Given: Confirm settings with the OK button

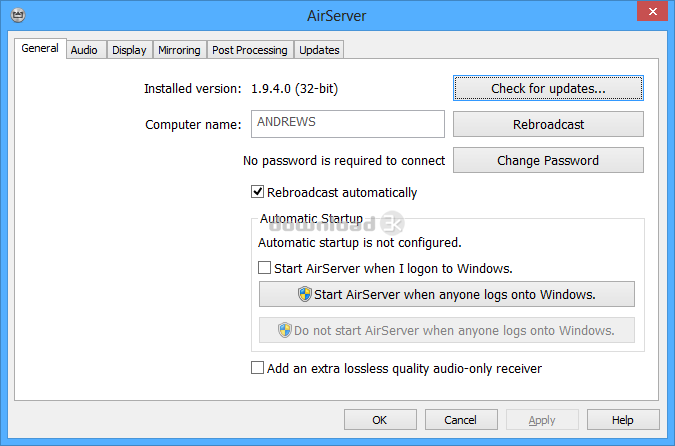Looking at the screenshot, I should click(x=379, y=420).
